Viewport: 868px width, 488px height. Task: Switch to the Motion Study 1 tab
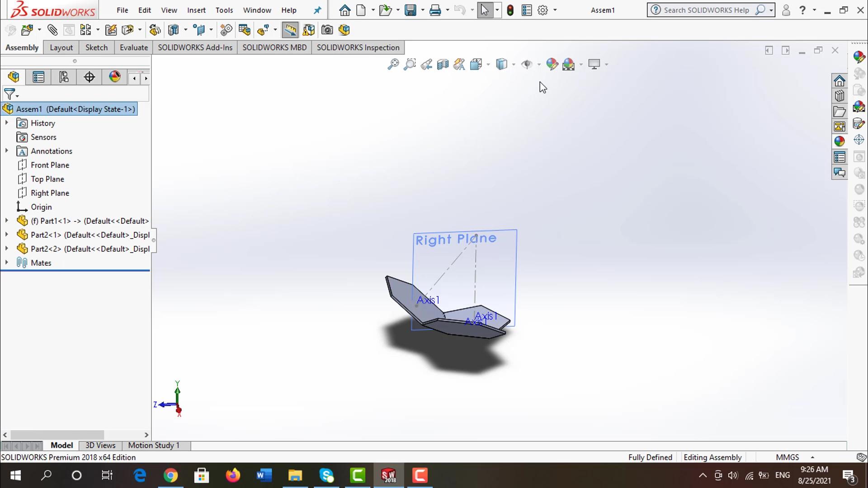point(154,445)
